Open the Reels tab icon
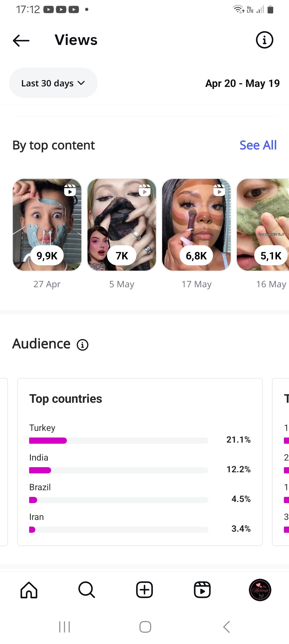The image size is (289, 644). [x=202, y=590]
